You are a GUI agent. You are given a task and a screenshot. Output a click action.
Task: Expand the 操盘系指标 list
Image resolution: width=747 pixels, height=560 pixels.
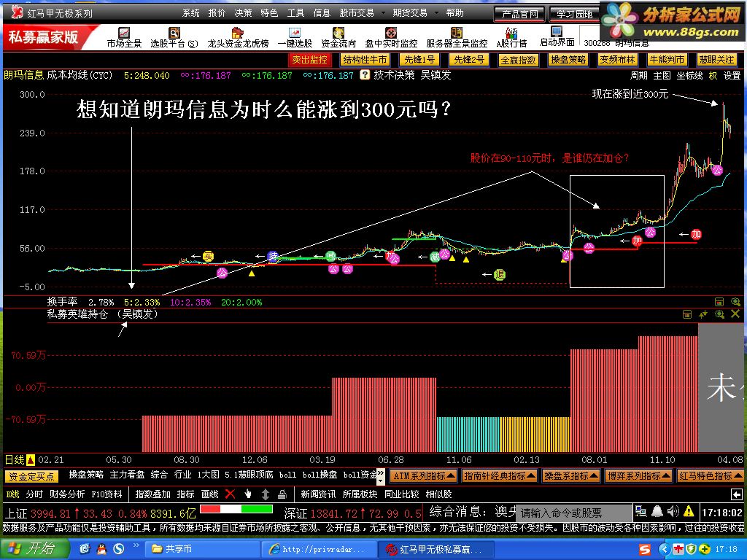click(x=571, y=475)
